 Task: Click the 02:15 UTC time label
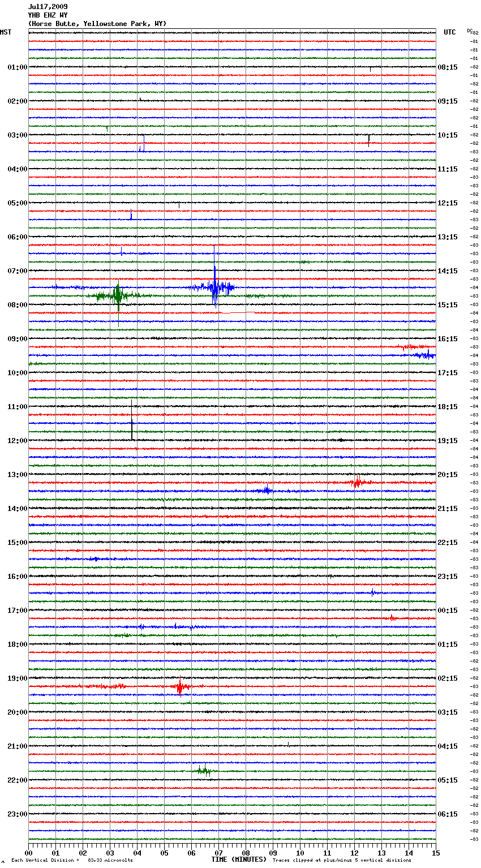448,678
